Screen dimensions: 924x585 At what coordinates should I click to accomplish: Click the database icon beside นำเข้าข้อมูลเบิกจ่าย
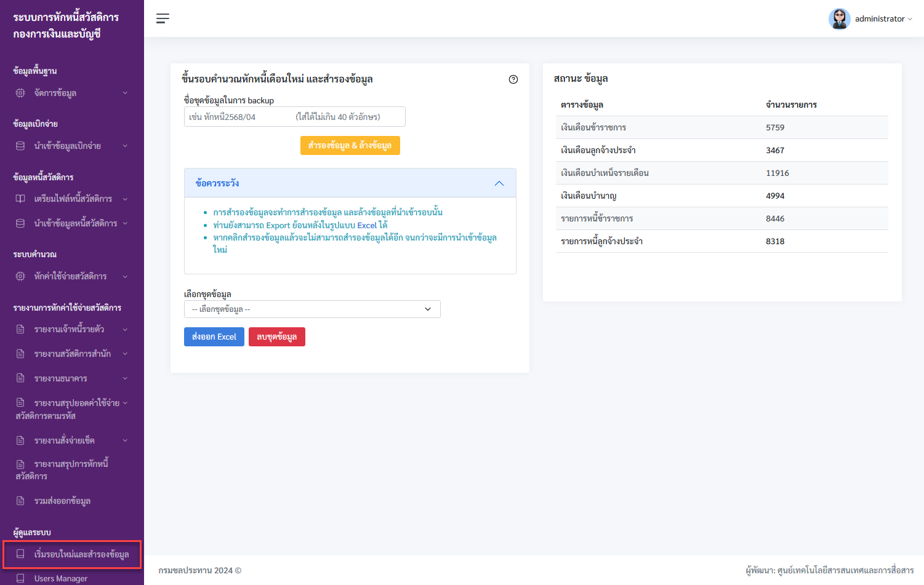pos(20,146)
